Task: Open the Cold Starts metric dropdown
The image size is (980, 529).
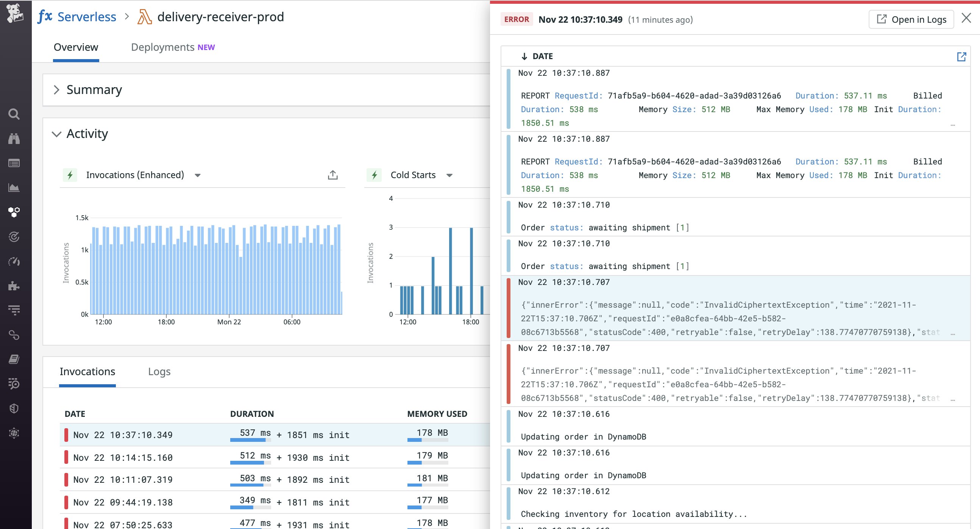Action: (449, 175)
